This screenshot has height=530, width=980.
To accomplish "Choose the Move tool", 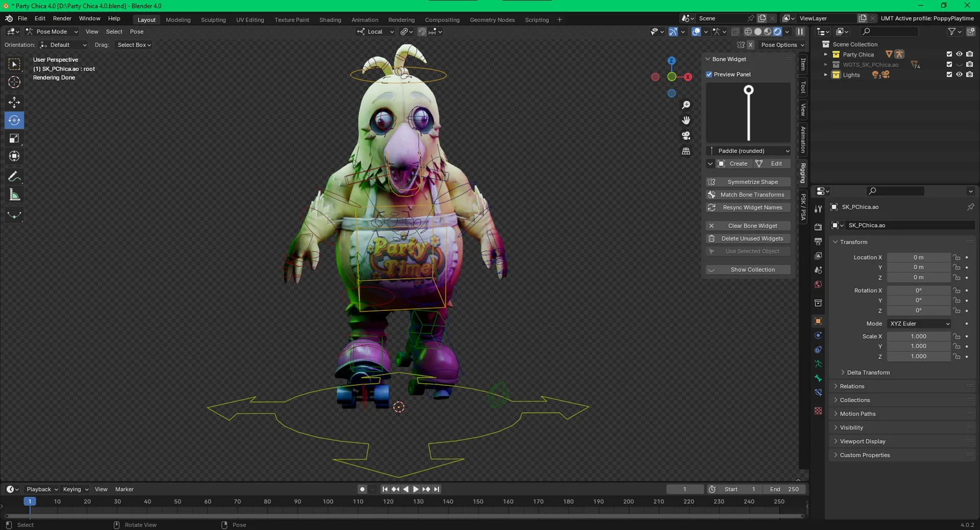I will (x=14, y=102).
